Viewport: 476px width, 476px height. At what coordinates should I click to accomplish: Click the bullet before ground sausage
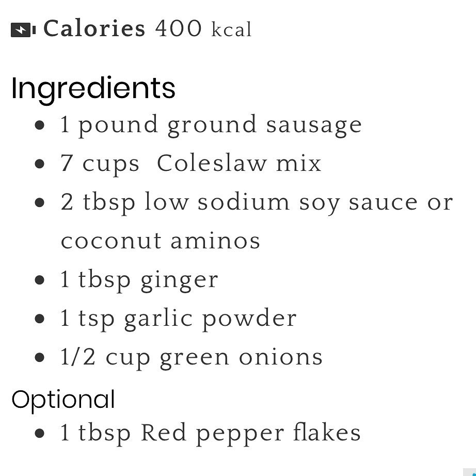pos(40,125)
